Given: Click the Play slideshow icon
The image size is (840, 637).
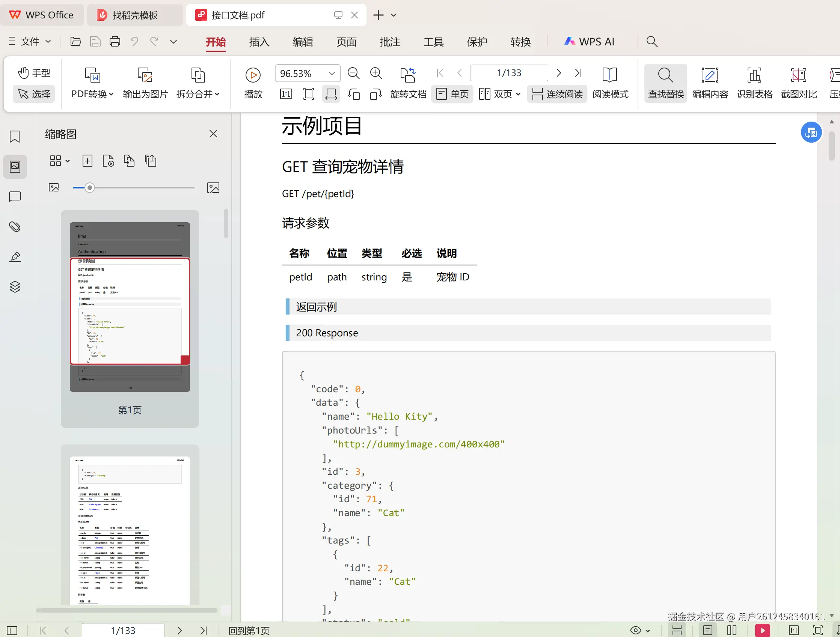Looking at the screenshot, I should tap(253, 75).
